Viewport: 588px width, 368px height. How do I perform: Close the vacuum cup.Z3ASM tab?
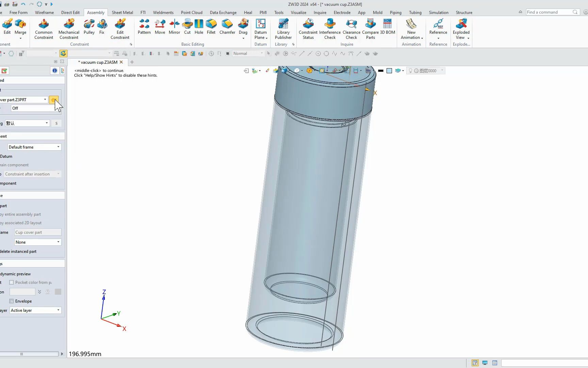click(x=121, y=62)
